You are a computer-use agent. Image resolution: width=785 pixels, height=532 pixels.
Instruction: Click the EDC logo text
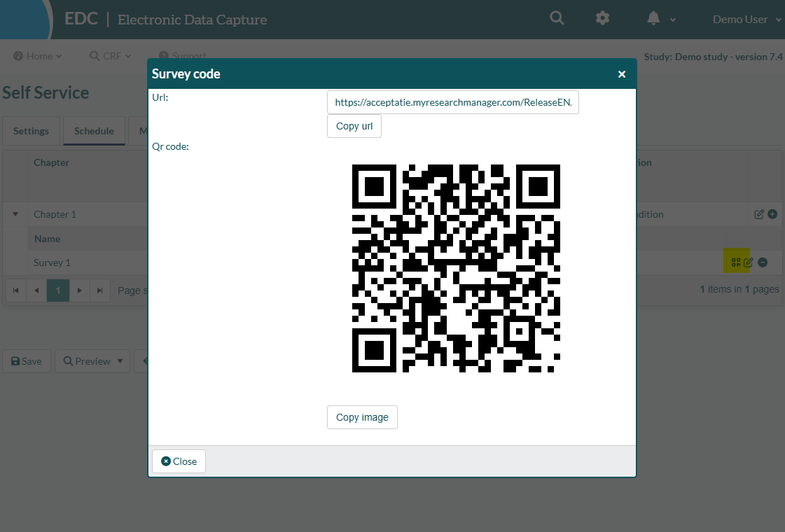click(81, 19)
